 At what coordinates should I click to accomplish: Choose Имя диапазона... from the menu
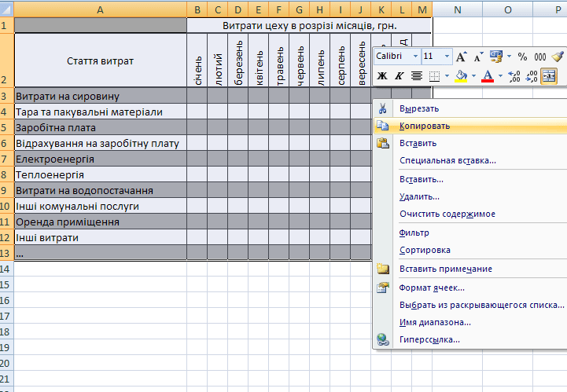pos(470,322)
